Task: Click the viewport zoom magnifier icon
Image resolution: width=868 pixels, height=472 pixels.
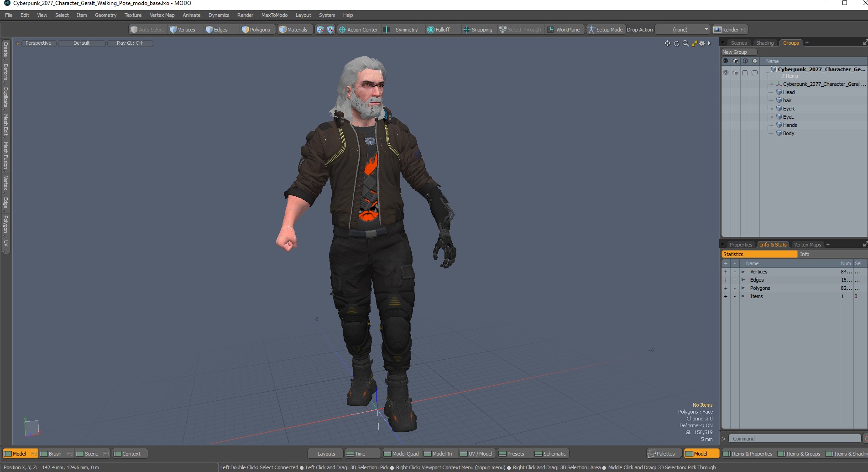Action: 685,43
